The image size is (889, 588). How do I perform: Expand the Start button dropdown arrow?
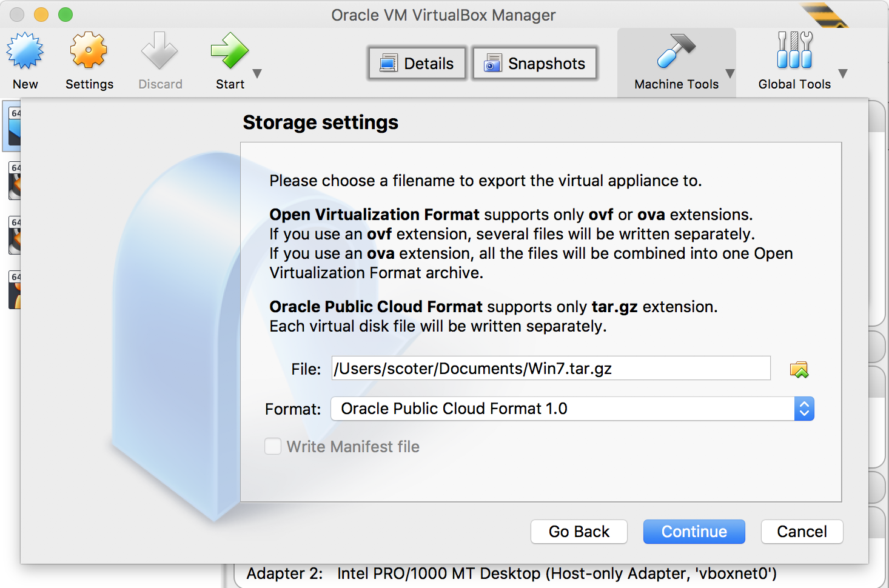pyautogui.click(x=257, y=73)
